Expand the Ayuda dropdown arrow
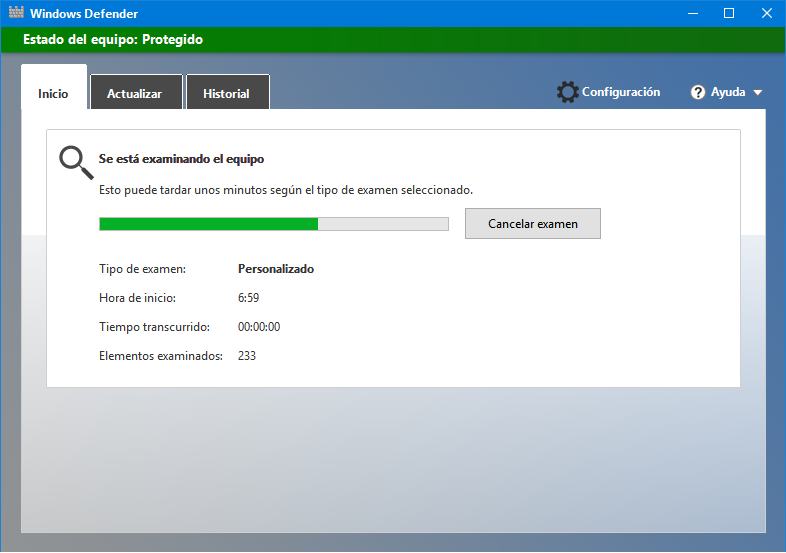The width and height of the screenshot is (786, 553). pos(758,93)
